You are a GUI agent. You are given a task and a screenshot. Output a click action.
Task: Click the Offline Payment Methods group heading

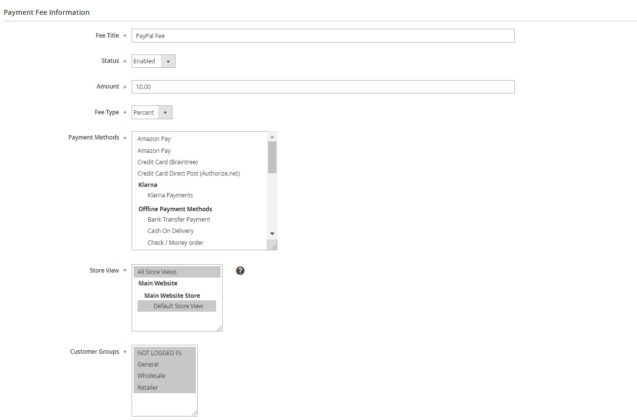tap(175, 209)
